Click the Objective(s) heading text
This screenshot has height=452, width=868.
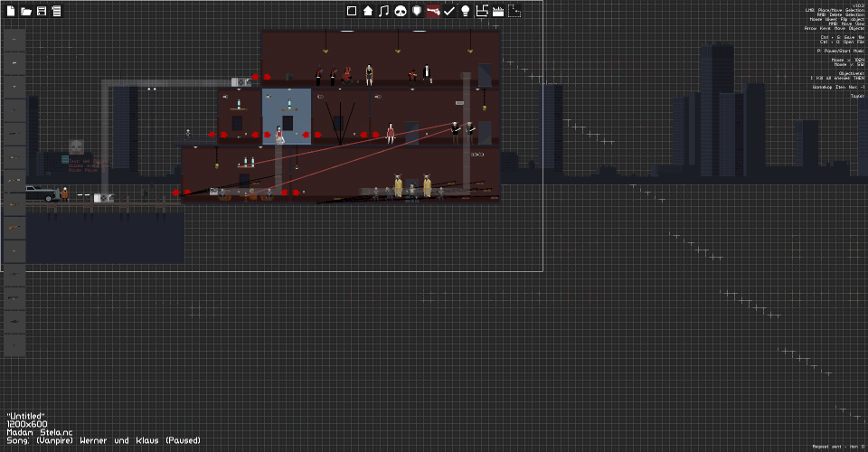(x=852, y=73)
